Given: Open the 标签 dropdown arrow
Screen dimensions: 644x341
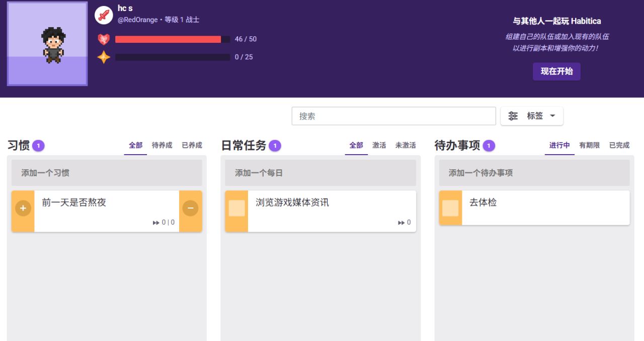Looking at the screenshot, I should 552,116.
